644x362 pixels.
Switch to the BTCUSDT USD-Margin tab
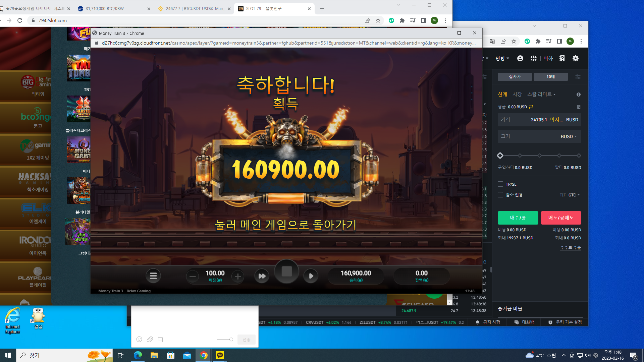(x=195, y=9)
